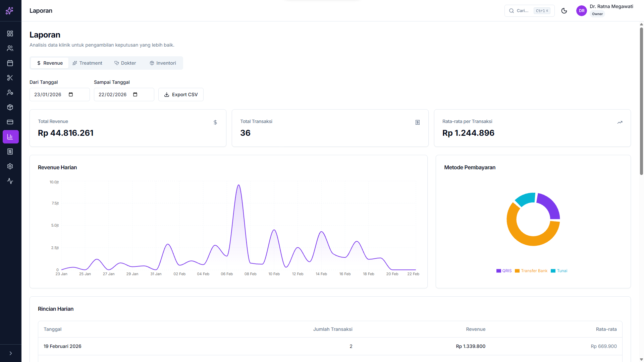Click the orange Transfer Bank legend swatch
Image resolution: width=644 pixels, height=362 pixels.
517,271
